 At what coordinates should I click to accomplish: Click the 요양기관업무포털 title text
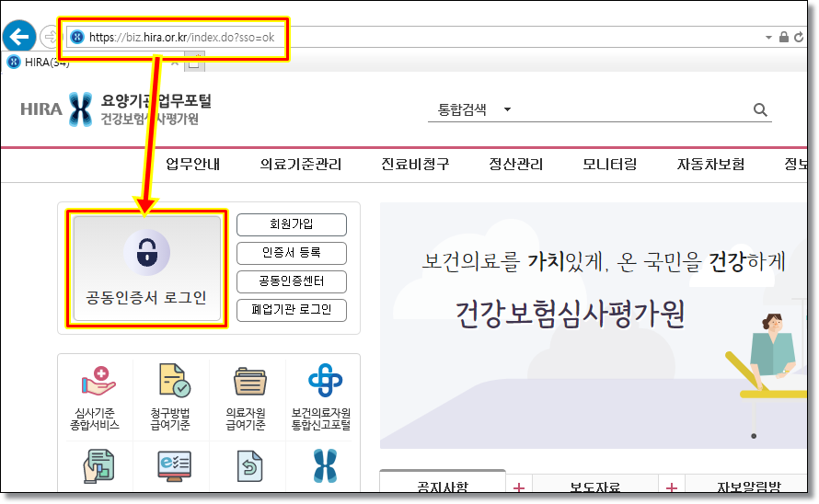click(156, 101)
